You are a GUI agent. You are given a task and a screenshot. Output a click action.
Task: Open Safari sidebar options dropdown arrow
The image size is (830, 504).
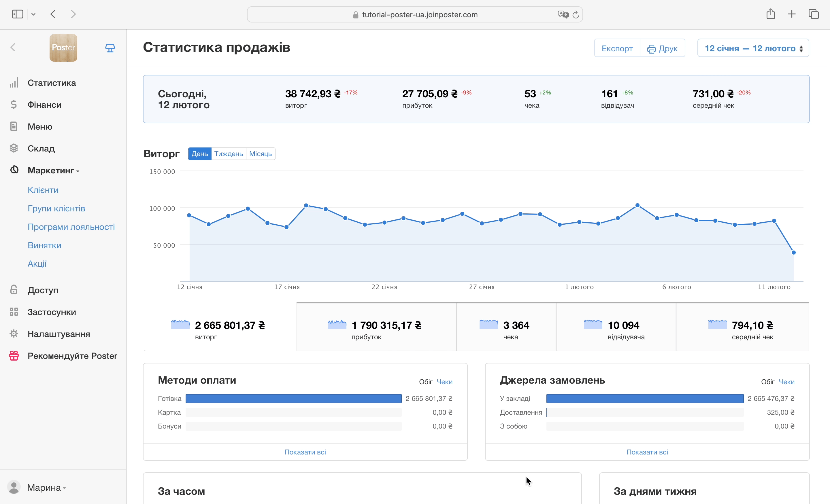click(33, 14)
